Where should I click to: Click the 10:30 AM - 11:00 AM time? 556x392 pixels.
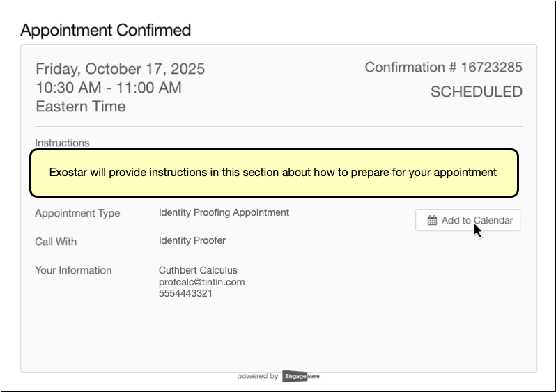108,88
